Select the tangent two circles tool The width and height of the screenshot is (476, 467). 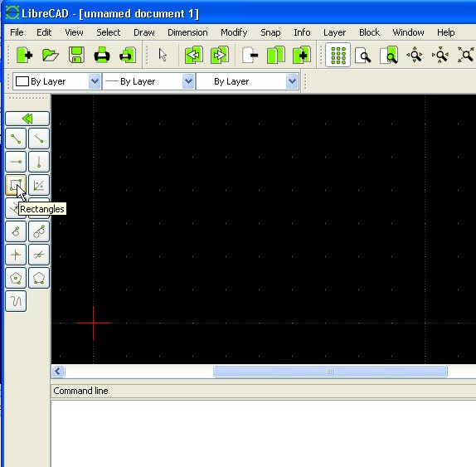39,231
